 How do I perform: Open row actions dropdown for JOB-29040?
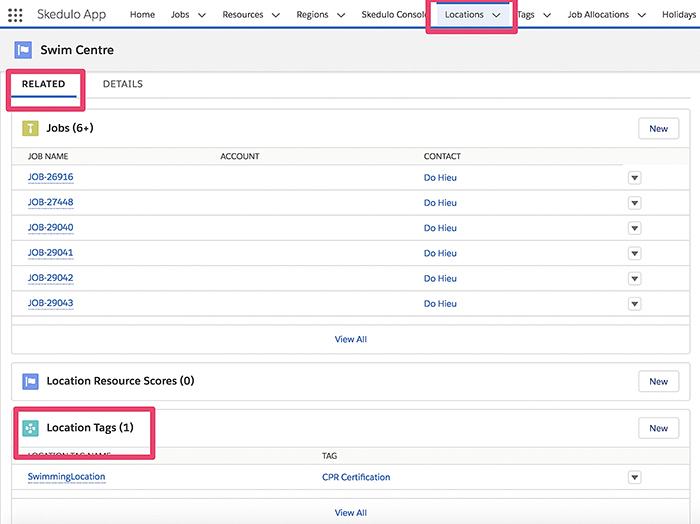pos(634,228)
